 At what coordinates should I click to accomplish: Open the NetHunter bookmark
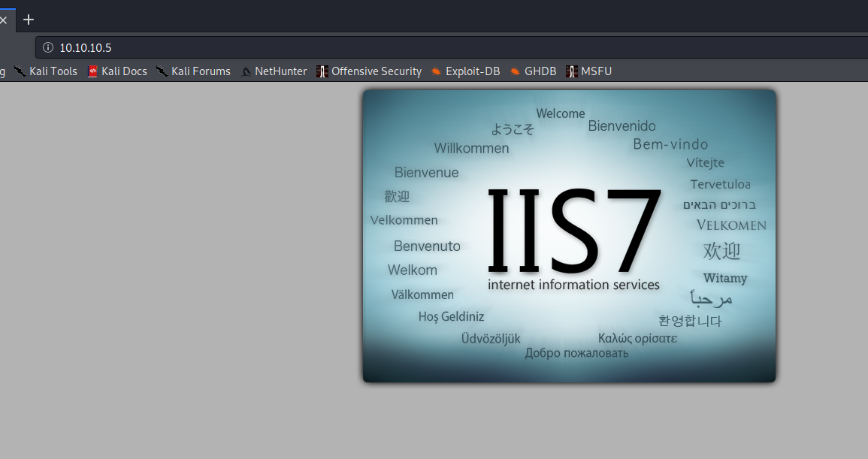(274, 71)
